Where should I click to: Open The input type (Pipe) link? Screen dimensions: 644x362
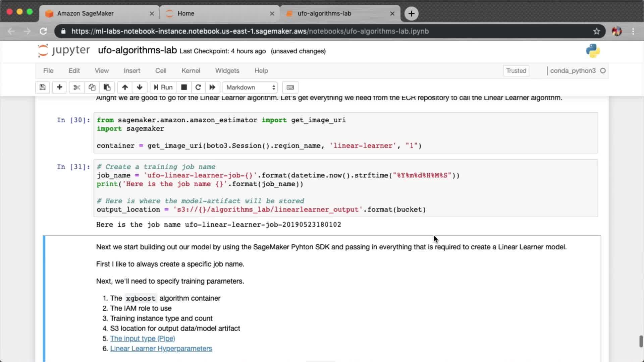(x=143, y=339)
